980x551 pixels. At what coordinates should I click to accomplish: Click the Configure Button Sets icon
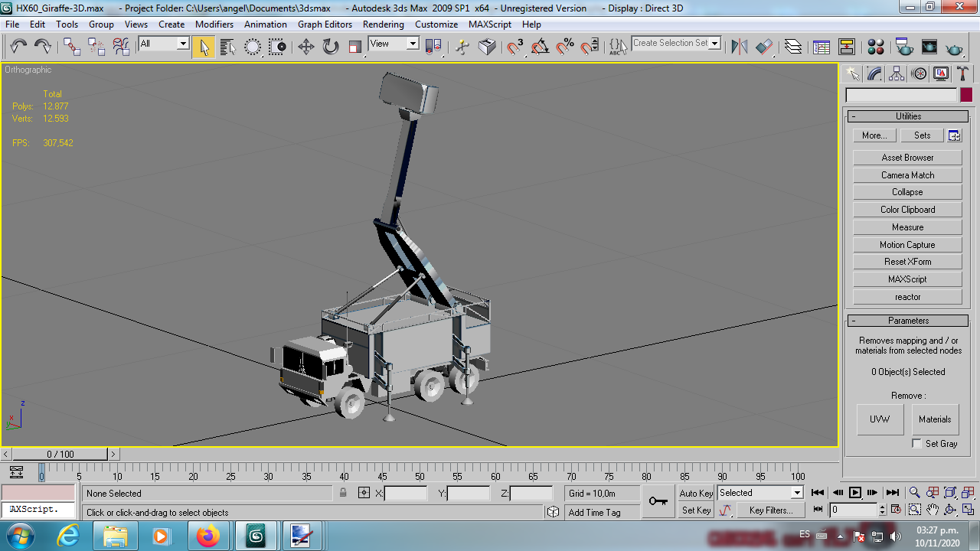(954, 135)
